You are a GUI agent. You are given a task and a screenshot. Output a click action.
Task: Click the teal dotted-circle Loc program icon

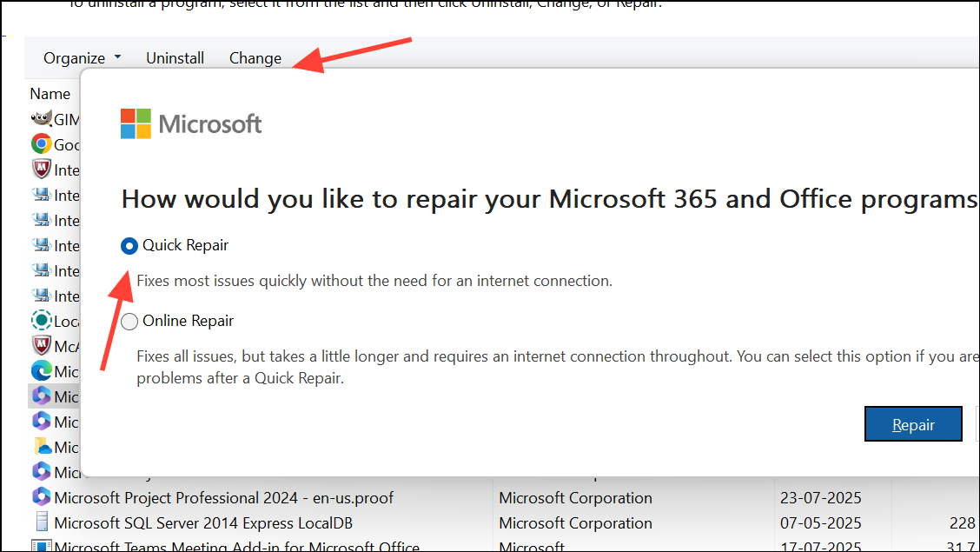click(x=41, y=321)
